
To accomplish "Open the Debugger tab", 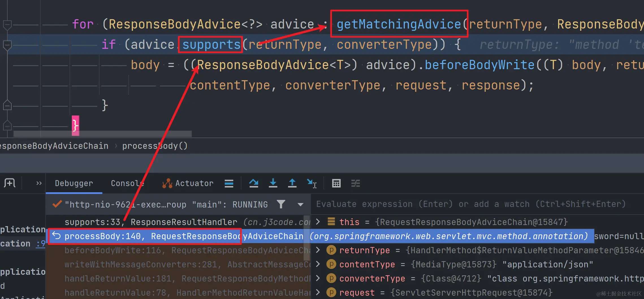I will [x=74, y=184].
